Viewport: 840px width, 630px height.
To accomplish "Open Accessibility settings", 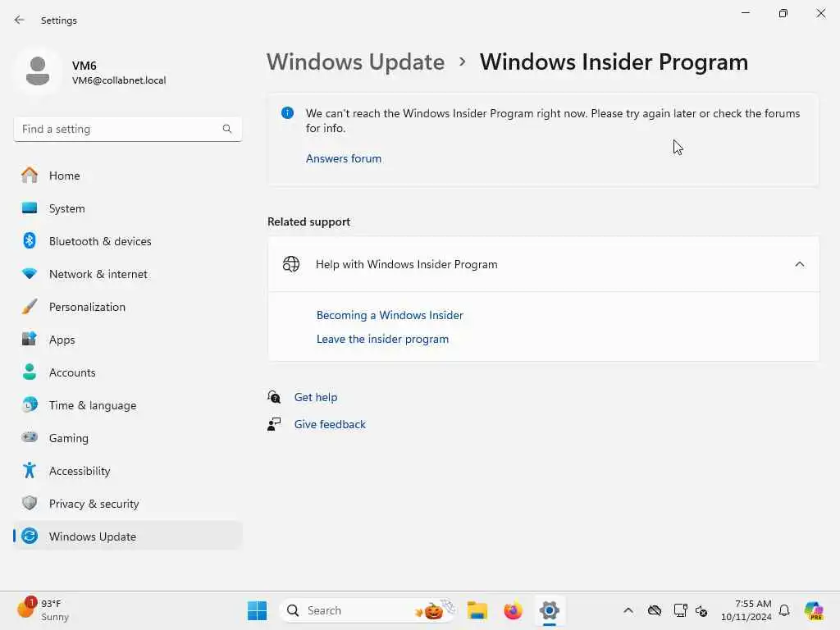I will pyautogui.click(x=127, y=470).
